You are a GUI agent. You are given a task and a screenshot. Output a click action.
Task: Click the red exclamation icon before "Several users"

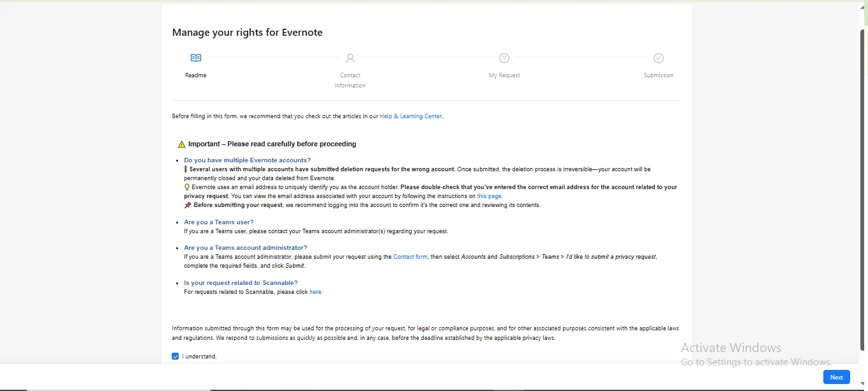coord(185,169)
